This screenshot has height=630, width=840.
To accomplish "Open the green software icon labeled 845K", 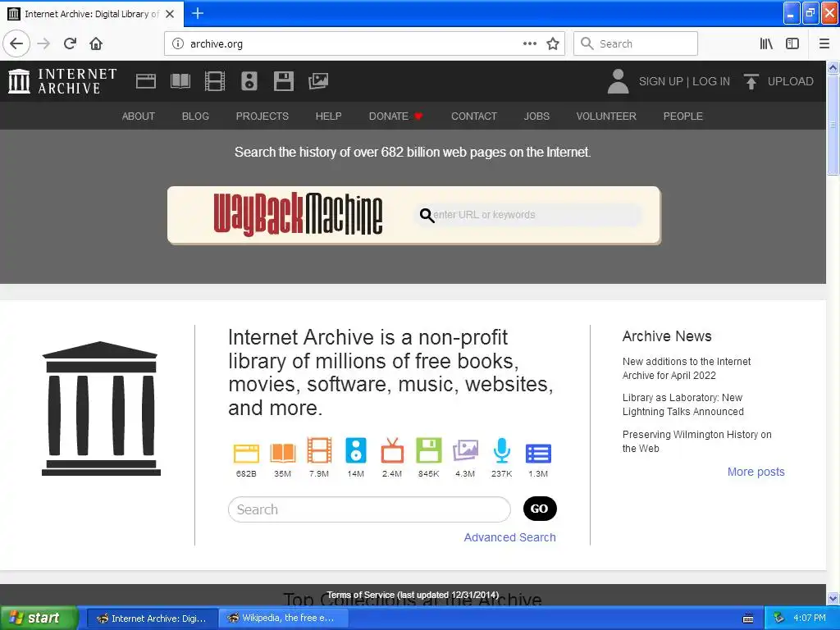I will point(428,450).
